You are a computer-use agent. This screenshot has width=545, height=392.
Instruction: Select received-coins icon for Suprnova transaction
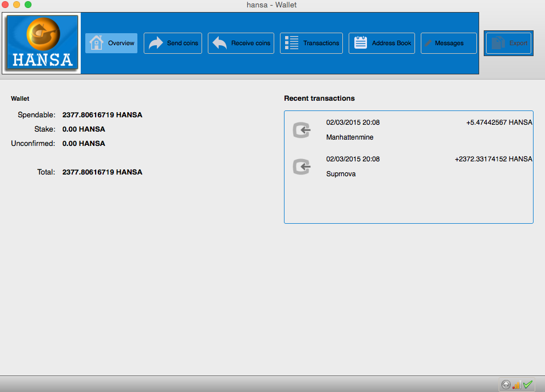[x=301, y=167]
